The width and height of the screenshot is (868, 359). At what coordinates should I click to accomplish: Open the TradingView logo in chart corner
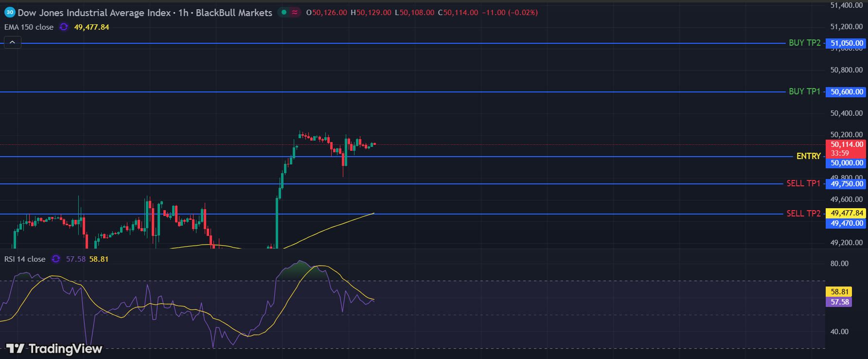tap(54, 348)
